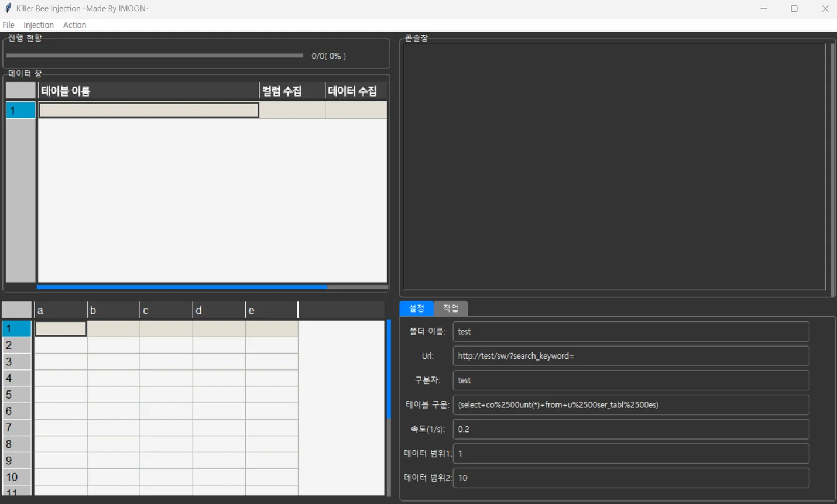Select column header e in lower grid
This screenshot has height=504, width=837.
tap(272, 310)
